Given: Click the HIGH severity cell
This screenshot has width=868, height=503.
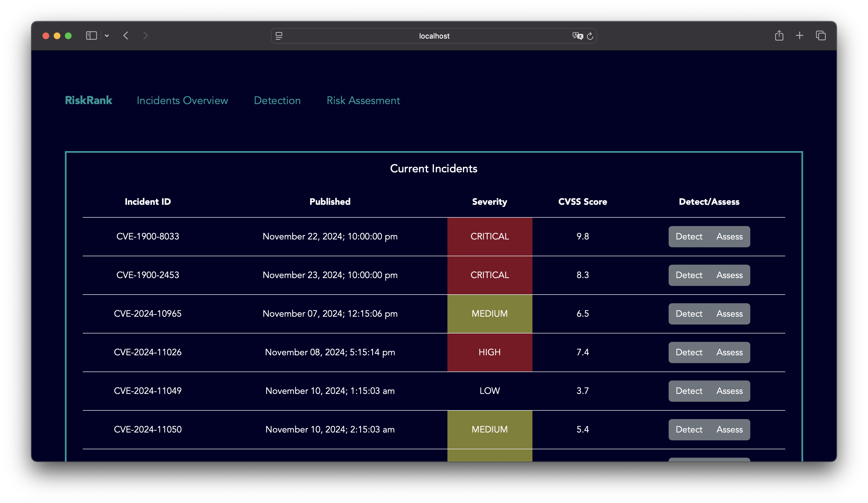Looking at the screenshot, I should pyautogui.click(x=489, y=352).
